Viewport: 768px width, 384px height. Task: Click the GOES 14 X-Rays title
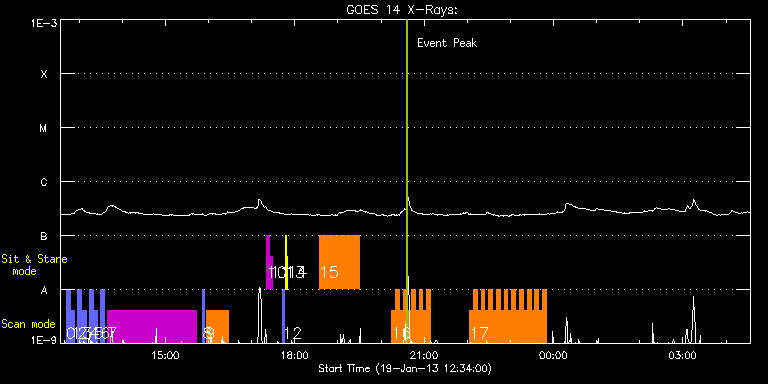[x=400, y=10]
